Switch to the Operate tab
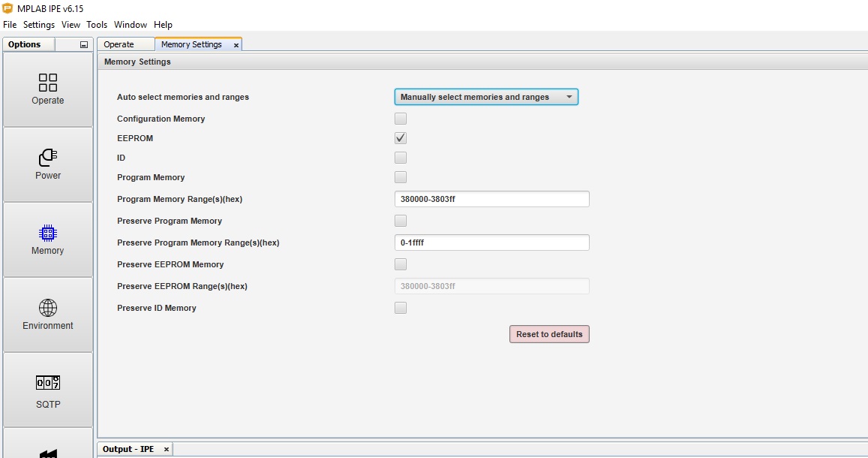868x458 pixels. [125, 44]
